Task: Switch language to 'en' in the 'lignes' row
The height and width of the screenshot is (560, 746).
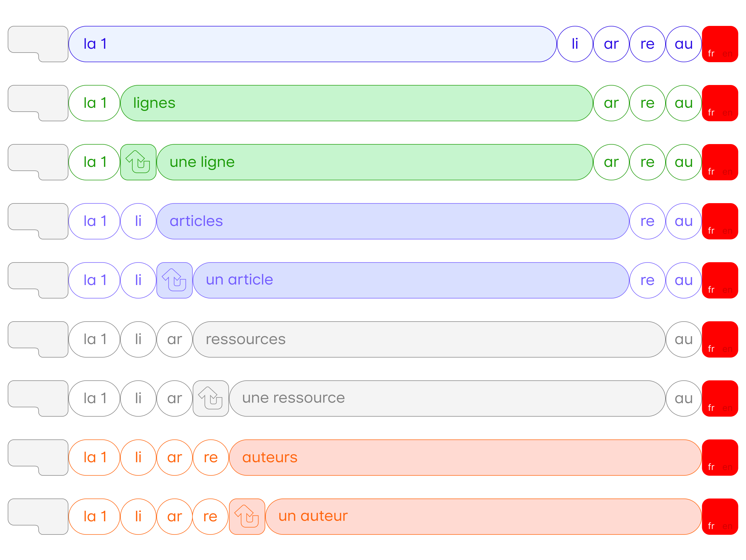Action: pyautogui.click(x=727, y=113)
